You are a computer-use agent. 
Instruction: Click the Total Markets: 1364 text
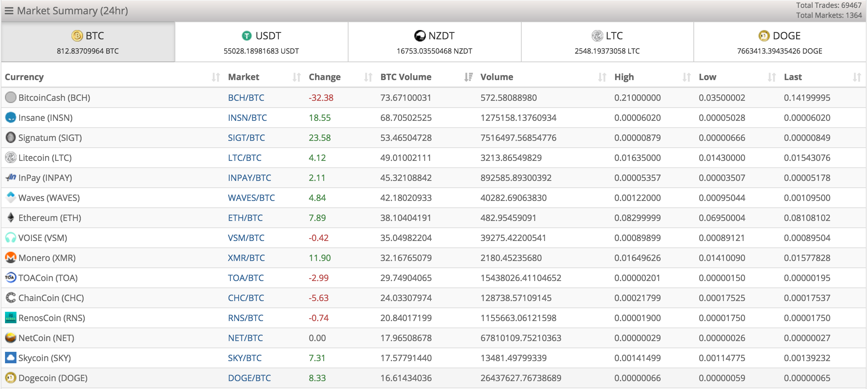[x=829, y=15]
